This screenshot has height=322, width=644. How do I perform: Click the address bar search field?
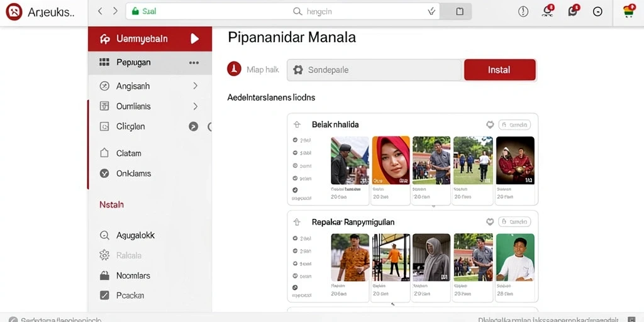(282, 11)
